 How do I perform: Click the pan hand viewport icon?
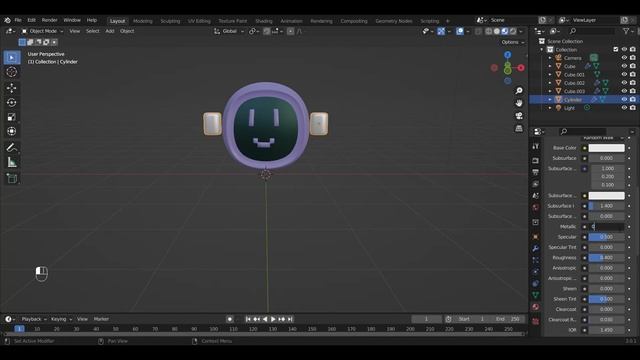pos(519,103)
